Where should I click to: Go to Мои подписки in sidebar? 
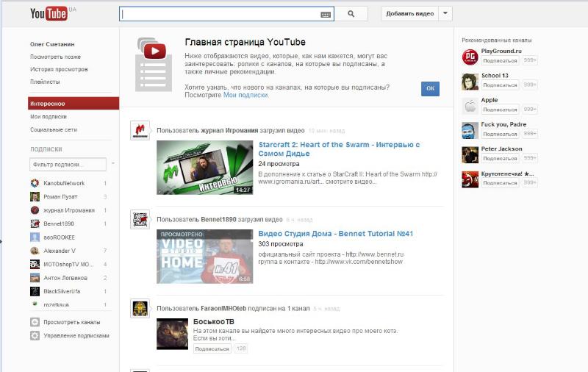(x=49, y=117)
